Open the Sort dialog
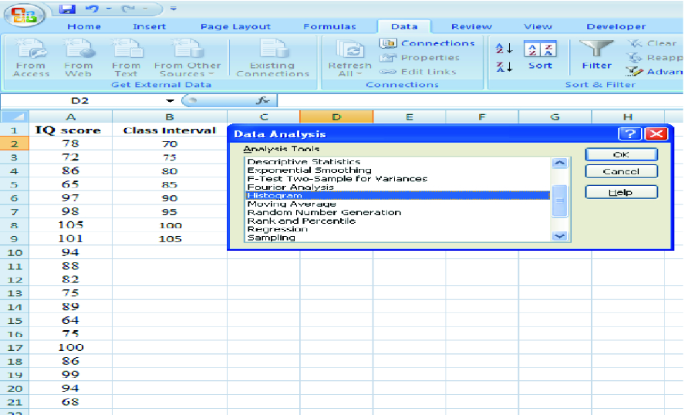The height and width of the screenshot is (415, 685). tap(540, 56)
